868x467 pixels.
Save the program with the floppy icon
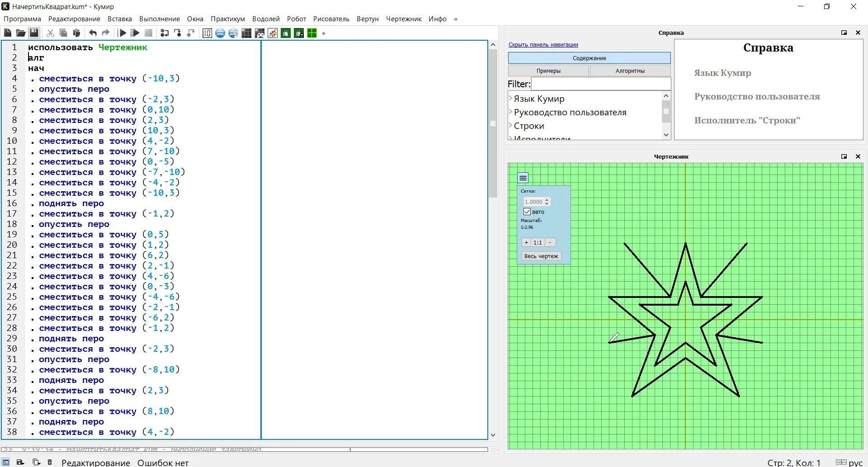34,33
